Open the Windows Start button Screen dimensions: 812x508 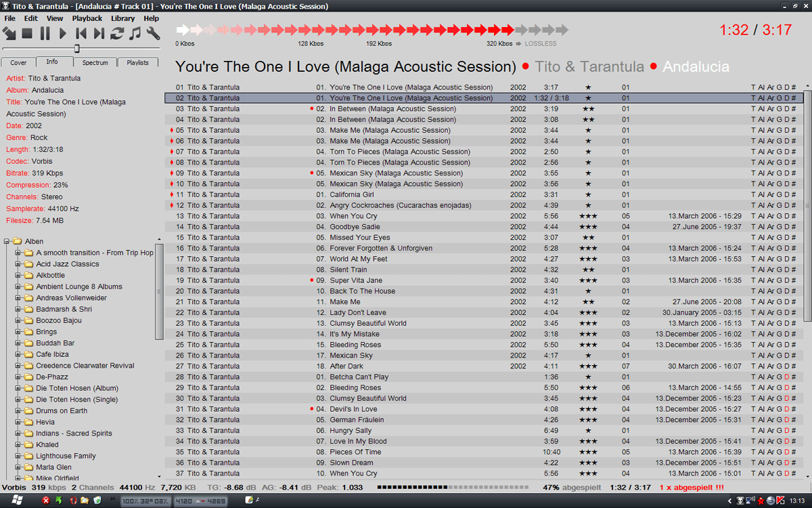click(x=18, y=501)
